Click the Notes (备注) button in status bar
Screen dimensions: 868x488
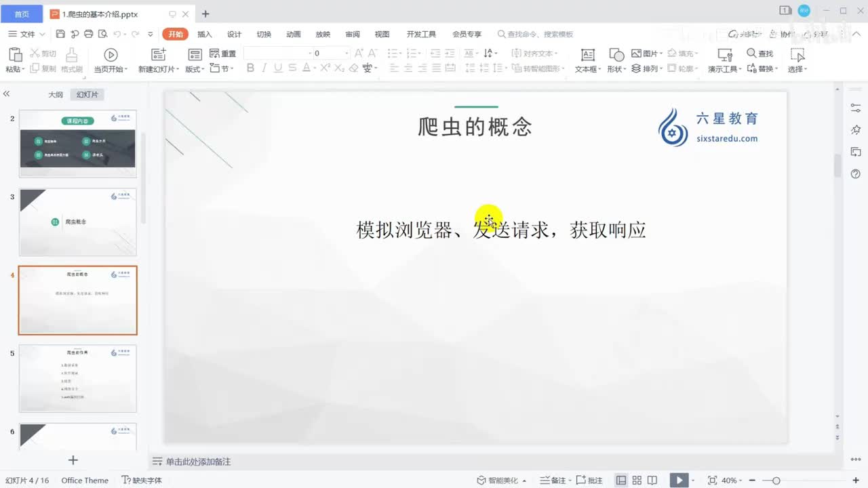tap(553, 480)
